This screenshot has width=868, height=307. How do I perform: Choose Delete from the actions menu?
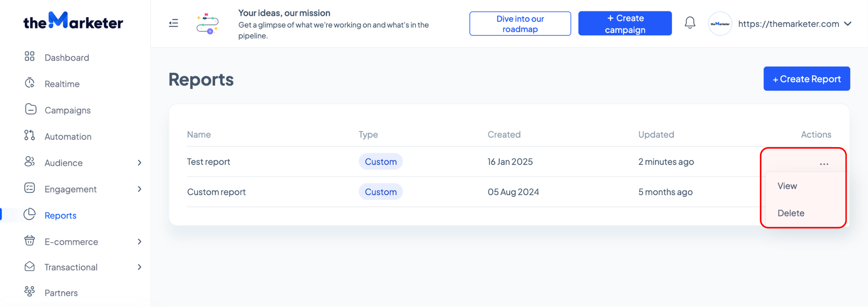790,213
